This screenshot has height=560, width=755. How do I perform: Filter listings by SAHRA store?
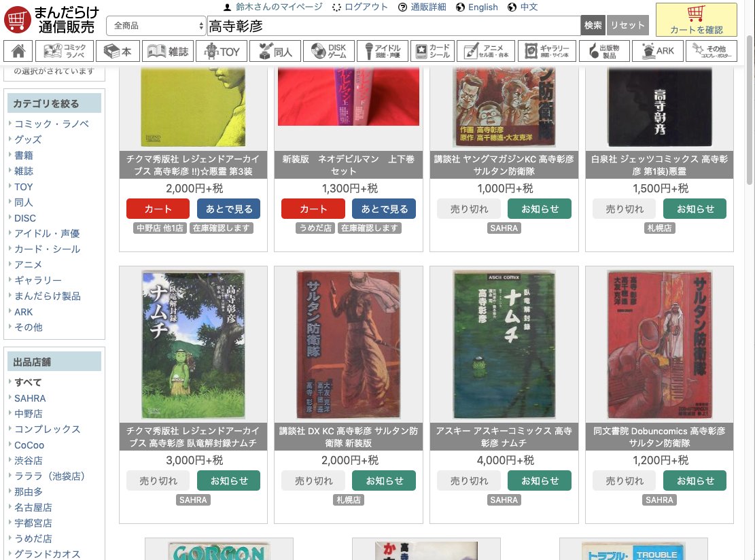(x=30, y=398)
